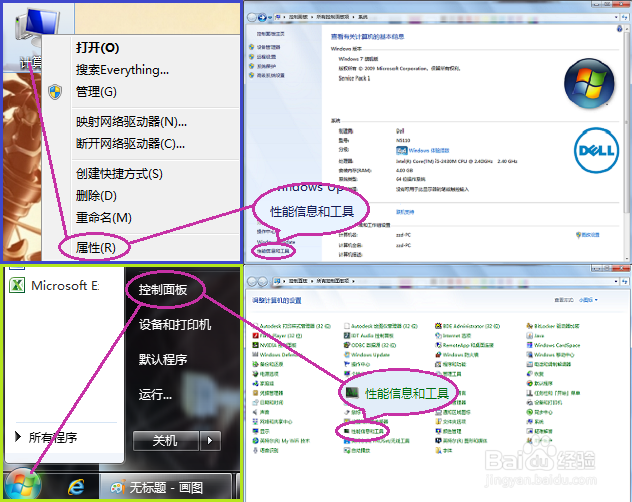The image size is (632, 502).
Task: Click forward button in System window
Action: pos(262,17)
